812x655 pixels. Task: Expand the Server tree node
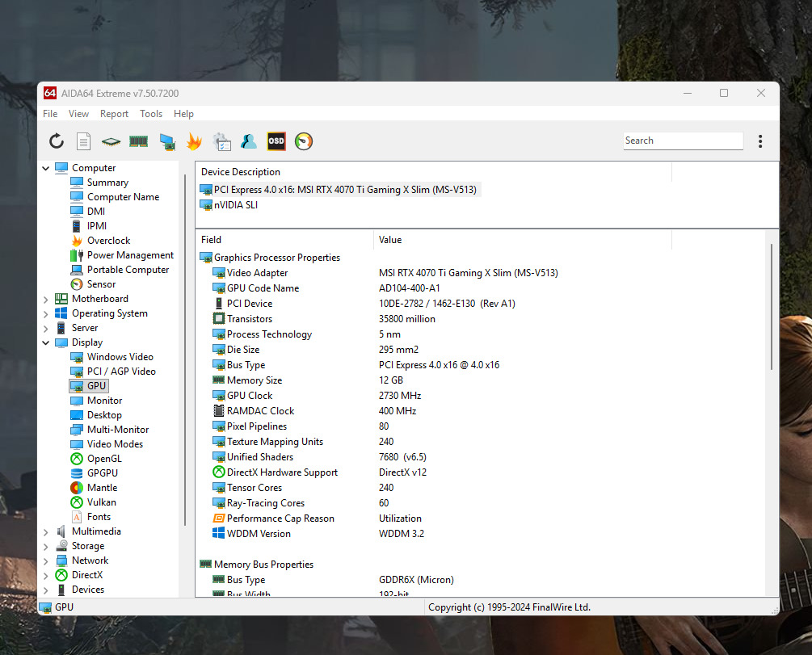(45, 328)
